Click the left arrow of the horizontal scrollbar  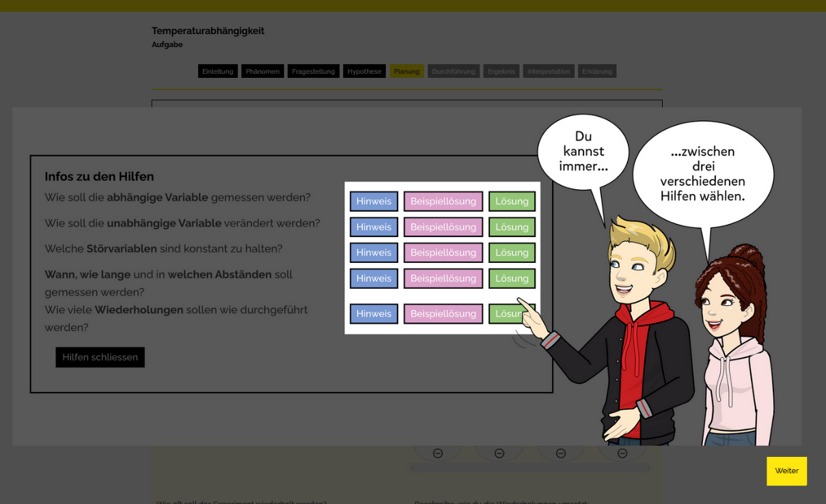coord(412,468)
